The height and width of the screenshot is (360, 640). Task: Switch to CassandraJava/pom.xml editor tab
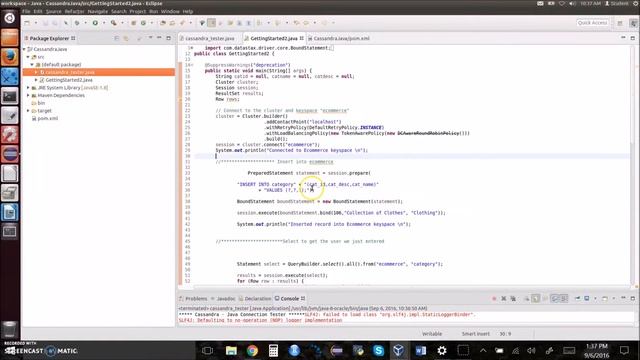pyautogui.click(x=341, y=38)
